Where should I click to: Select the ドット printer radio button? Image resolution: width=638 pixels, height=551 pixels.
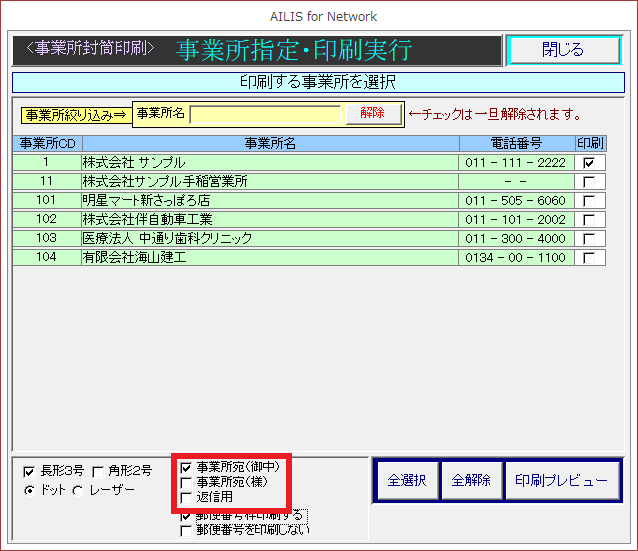point(28,490)
